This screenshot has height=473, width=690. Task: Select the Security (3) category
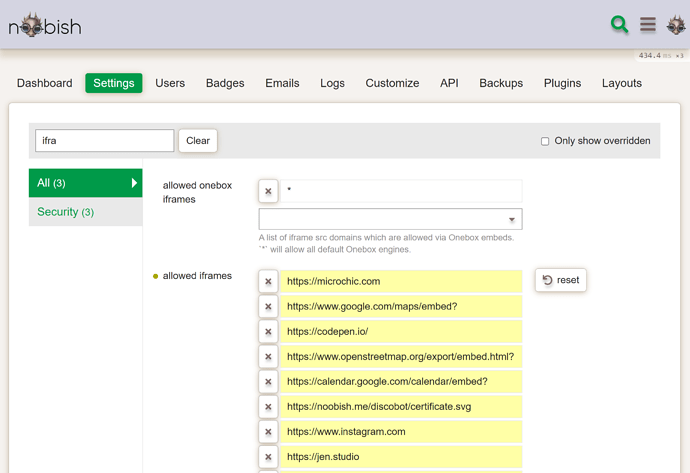coord(85,212)
